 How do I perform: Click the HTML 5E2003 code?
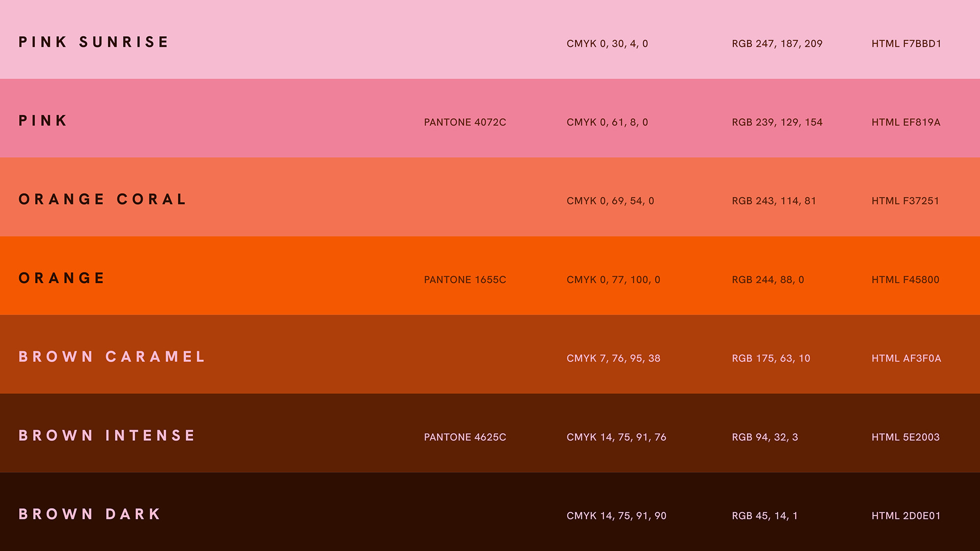tap(905, 437)
